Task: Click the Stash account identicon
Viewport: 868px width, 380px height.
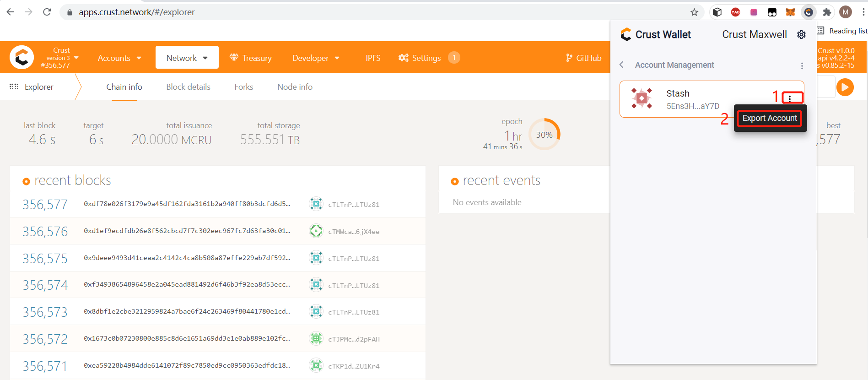Action: tap(642, 98)
